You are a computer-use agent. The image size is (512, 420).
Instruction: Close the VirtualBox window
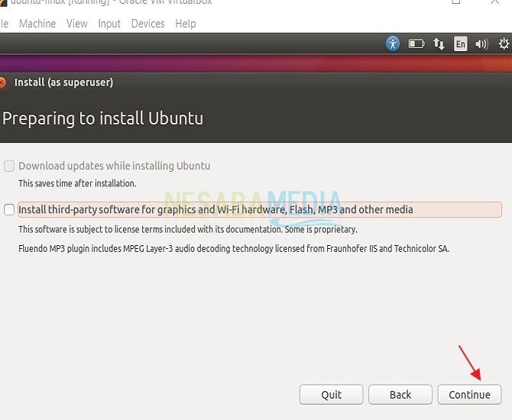click(x=495, y=2)
